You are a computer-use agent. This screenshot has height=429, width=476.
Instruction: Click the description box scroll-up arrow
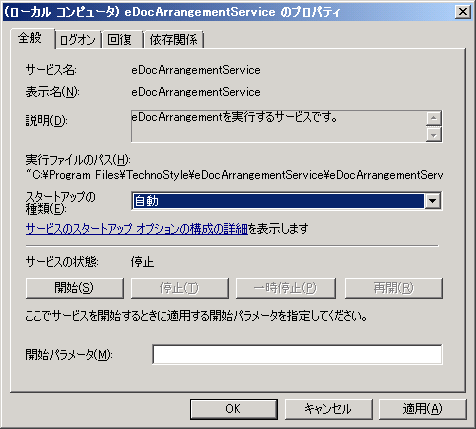click(434, 118)
